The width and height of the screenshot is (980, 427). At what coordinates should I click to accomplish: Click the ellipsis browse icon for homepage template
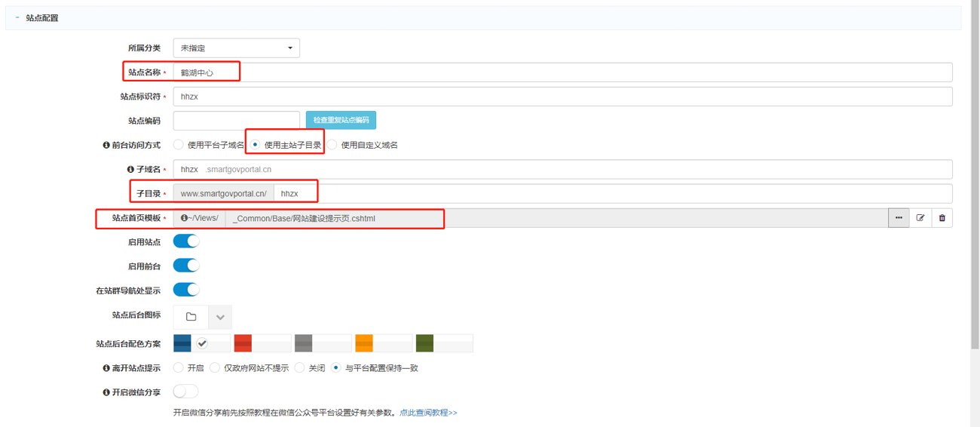point(899,218)
